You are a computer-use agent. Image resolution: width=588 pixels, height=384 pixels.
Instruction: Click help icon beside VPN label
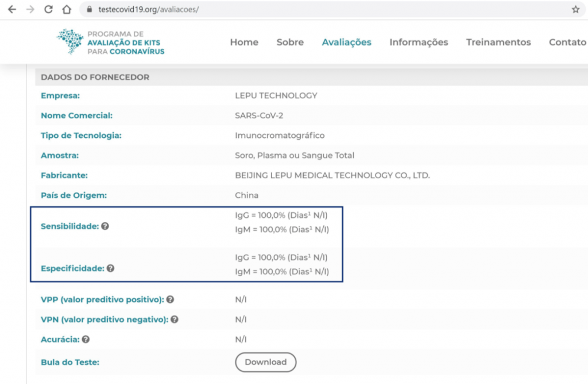pos(175,319)
